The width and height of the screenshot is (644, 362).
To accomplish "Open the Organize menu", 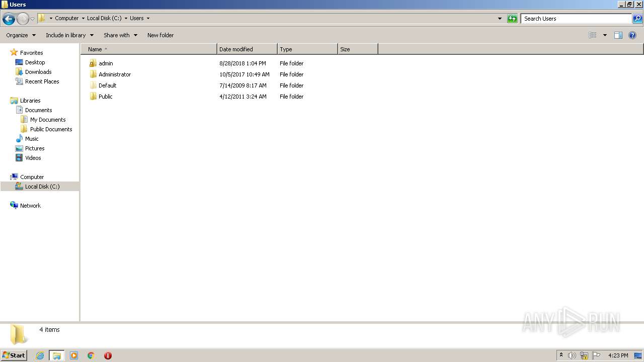I will pos(21,35).
